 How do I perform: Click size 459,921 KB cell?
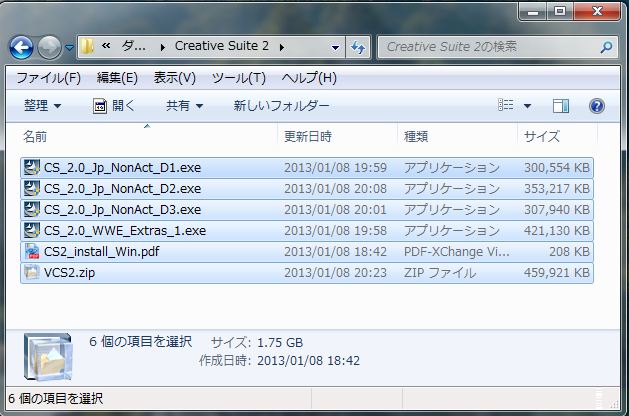coord(557,273)
